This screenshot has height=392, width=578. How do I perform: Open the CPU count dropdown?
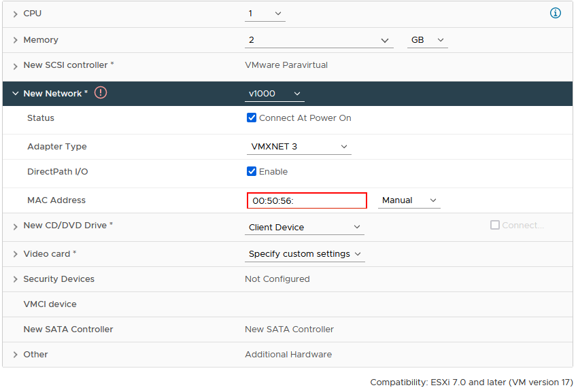[265, 14]
